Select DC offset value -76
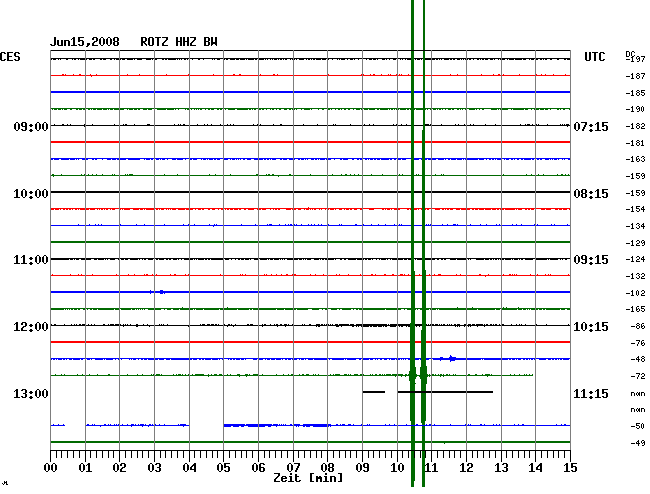Viewport: 650px width, 494px height. pos(638,343)
